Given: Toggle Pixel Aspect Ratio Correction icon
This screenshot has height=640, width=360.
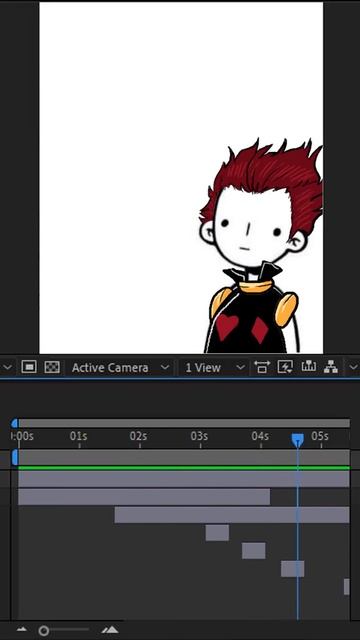Looking at the screenshot, I should click(262, 367).
